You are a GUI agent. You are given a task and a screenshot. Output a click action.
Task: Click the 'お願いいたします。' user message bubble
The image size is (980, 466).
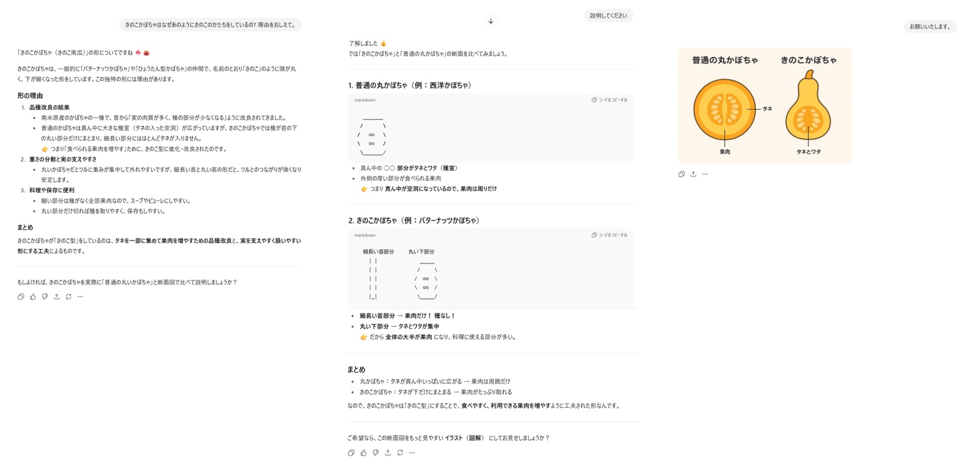[x=930, y=27]
